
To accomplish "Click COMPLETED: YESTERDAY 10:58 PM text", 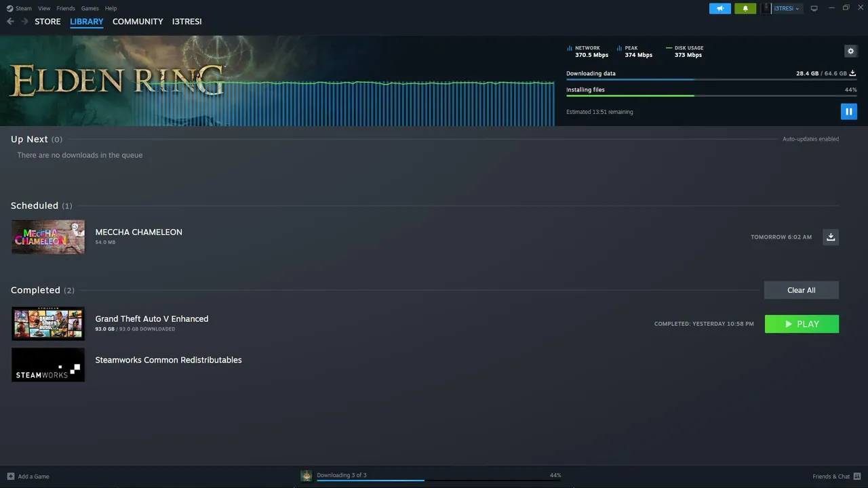I will 704,324.
